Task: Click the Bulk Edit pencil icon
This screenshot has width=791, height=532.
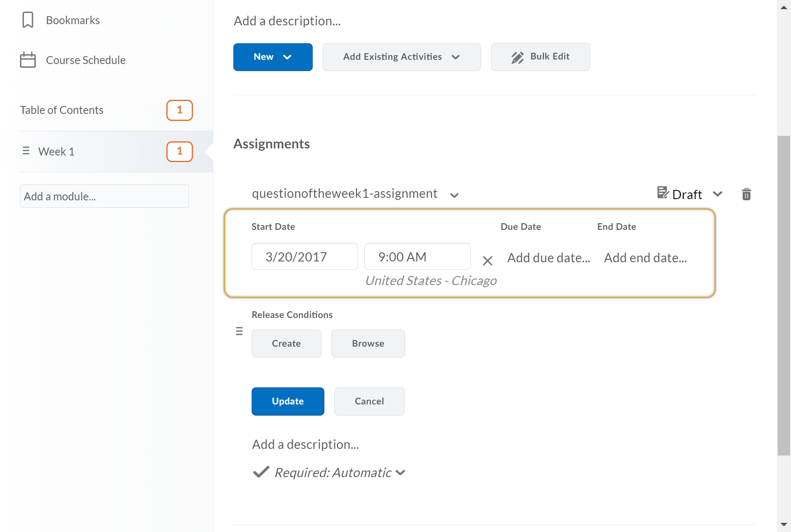Action: coord(517,57)
